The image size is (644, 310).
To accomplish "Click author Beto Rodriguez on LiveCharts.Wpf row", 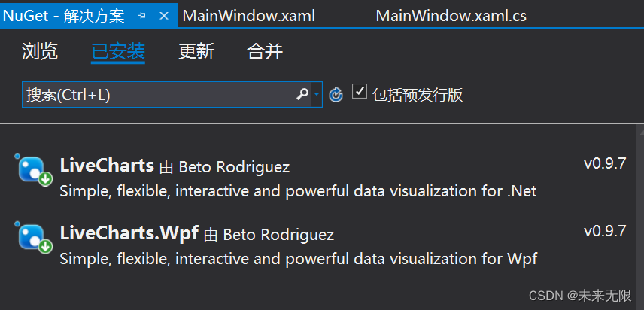I will (278, 235).
